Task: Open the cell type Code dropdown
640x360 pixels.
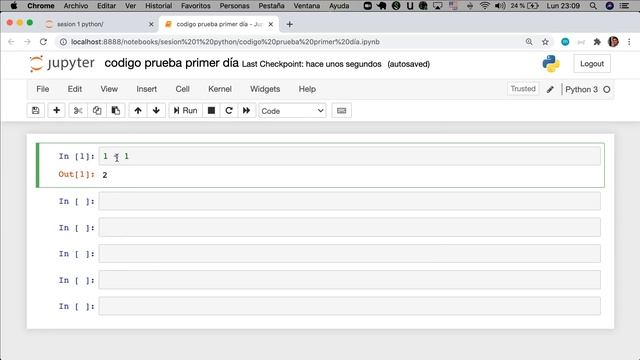Action: (292, 111)
